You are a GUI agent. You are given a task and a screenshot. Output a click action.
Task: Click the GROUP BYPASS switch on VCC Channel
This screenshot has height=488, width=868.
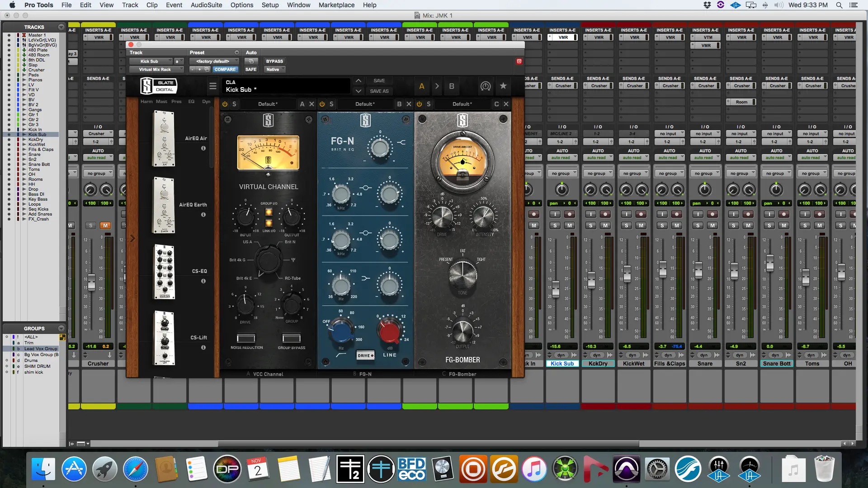[x=292, y=338]
